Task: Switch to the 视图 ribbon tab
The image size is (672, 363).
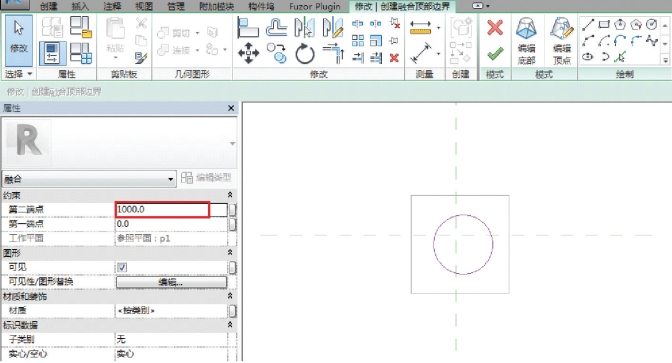Action: click(x=144, y=6)
